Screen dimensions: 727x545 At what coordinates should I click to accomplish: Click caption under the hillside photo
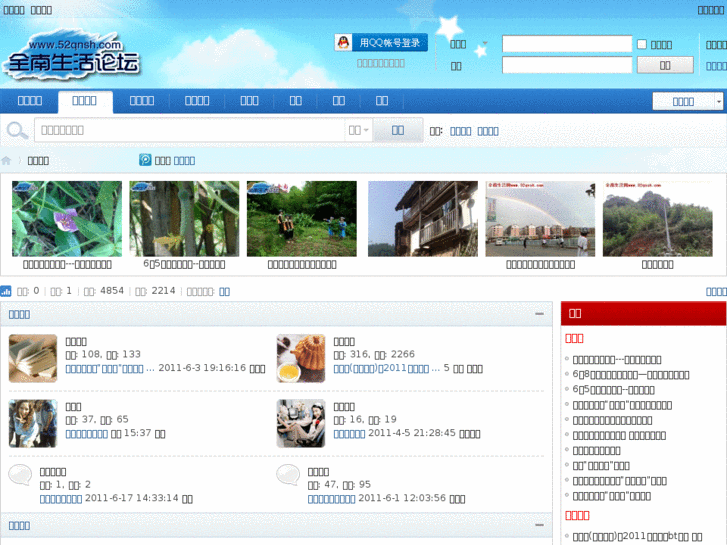(657, 265)
